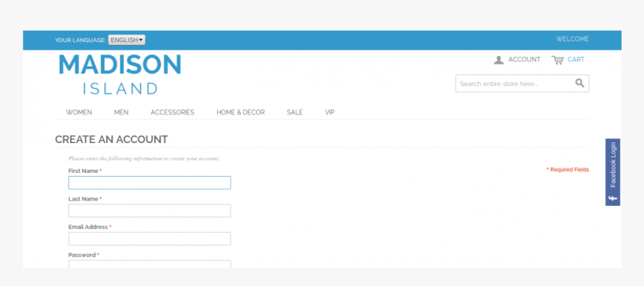Viewport: 644px width, 286px height.
Task: Click the Required Fields note
Action: click(x=568, y=170)
